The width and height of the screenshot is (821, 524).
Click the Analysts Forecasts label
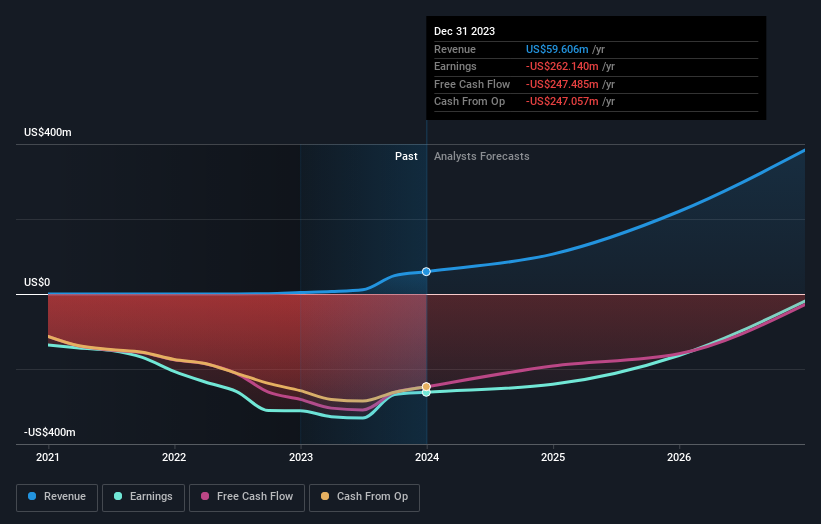tap(482, 157)
